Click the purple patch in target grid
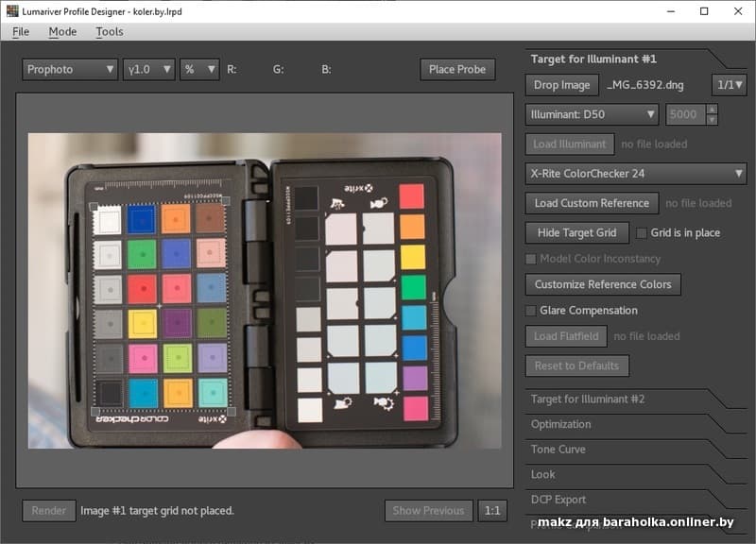 point(177,323)
